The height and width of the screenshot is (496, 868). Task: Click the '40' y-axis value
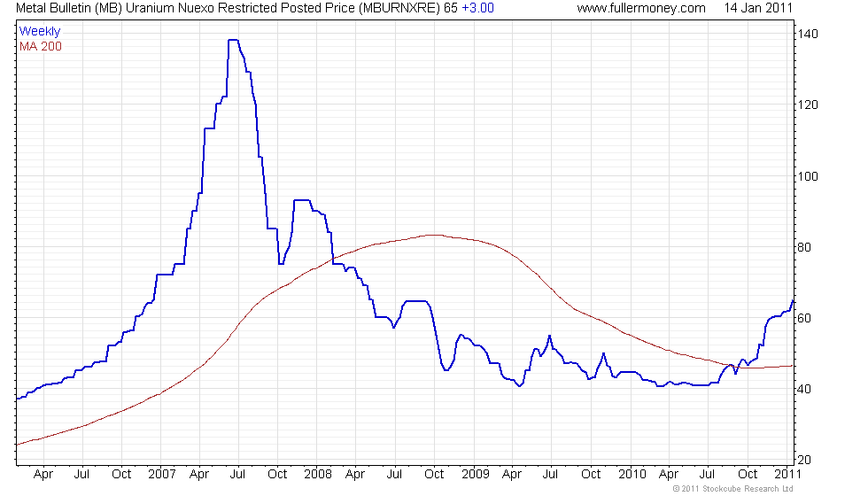point(804,389)
